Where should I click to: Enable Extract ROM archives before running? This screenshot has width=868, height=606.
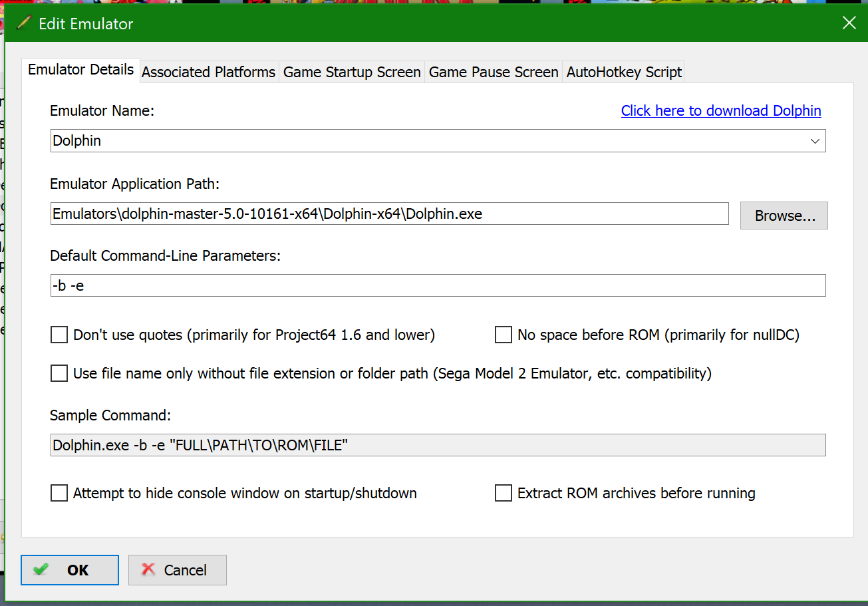coord(504,493)
